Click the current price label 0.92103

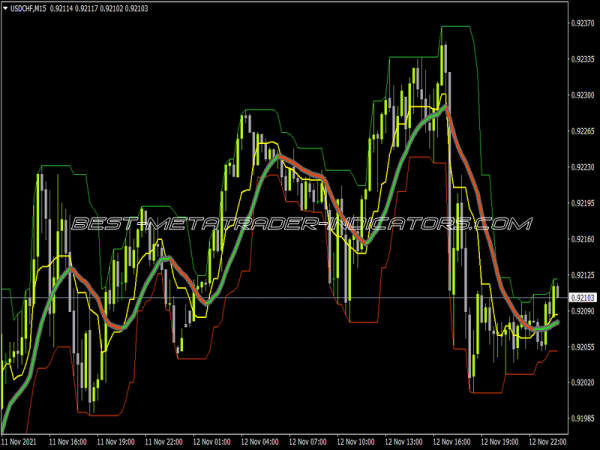(x=583, y=298)
